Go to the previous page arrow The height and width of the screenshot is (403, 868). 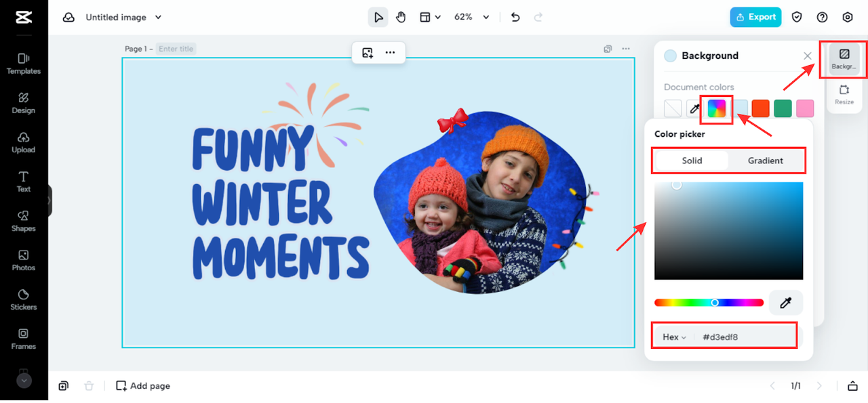(772, 385)
